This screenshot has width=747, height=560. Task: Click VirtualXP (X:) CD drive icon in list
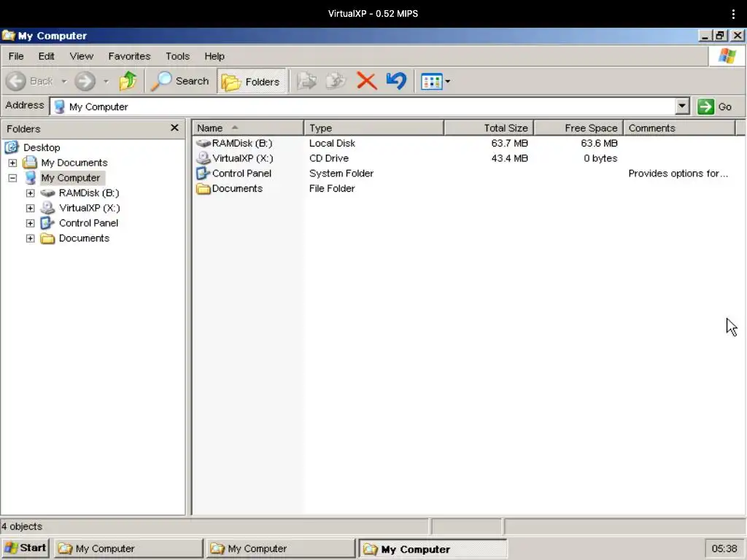[x=204, y=158]
